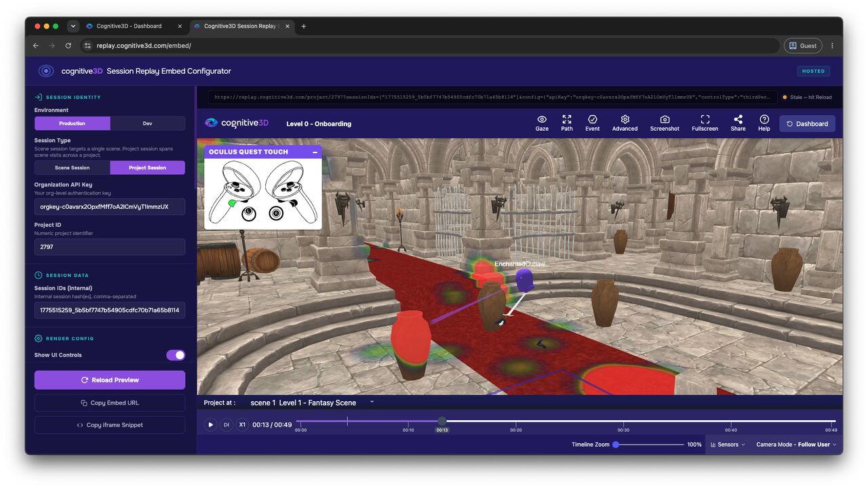Click the site info icon in address bar
This screenshot has width=868, height=488.
[x=87, y=45]
